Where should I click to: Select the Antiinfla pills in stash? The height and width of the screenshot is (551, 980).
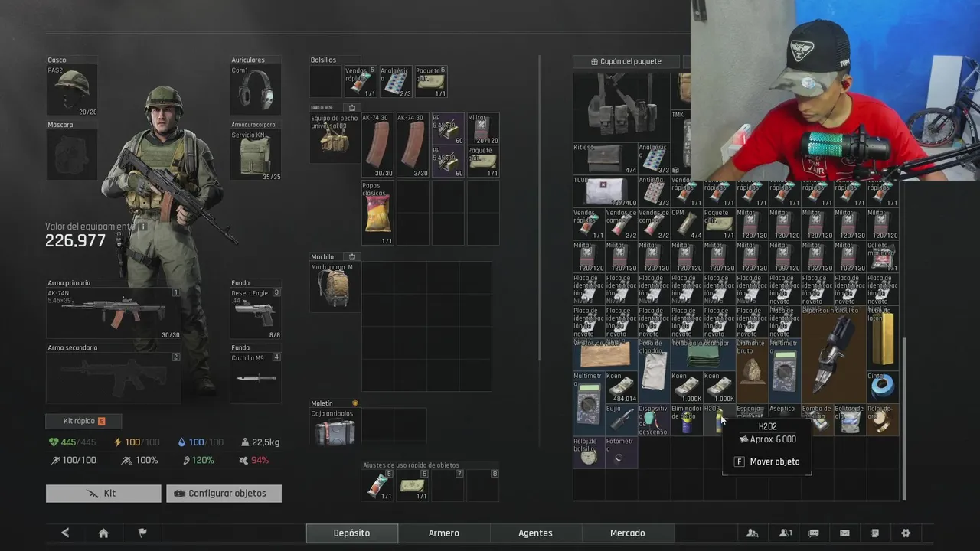click(654, 191)
